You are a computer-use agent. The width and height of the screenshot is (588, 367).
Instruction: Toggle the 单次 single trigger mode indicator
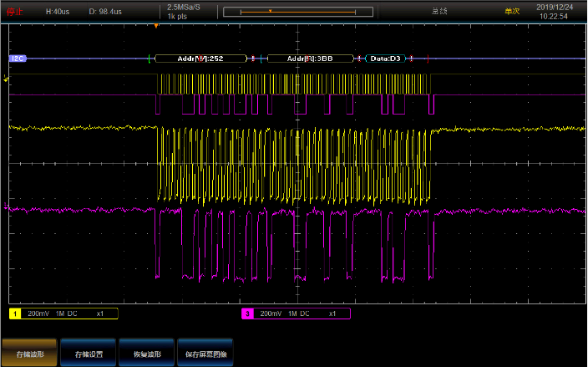click(512, 11)
